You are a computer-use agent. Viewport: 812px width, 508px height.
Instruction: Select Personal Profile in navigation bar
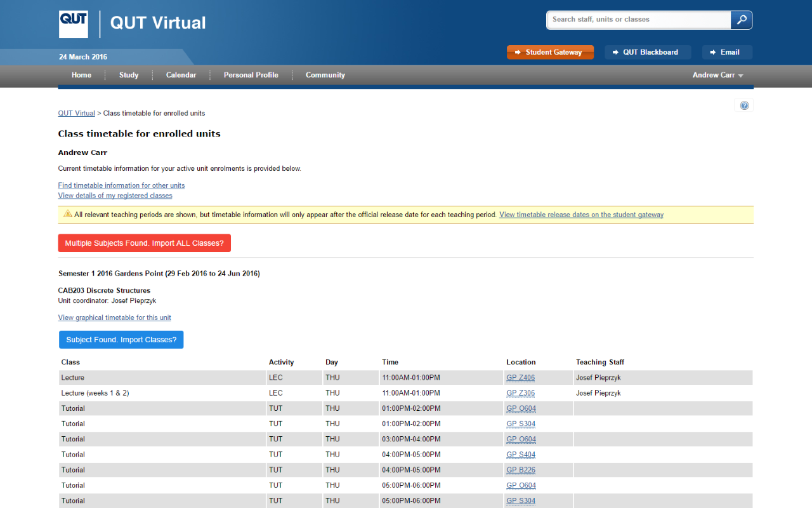click(251, 75)
